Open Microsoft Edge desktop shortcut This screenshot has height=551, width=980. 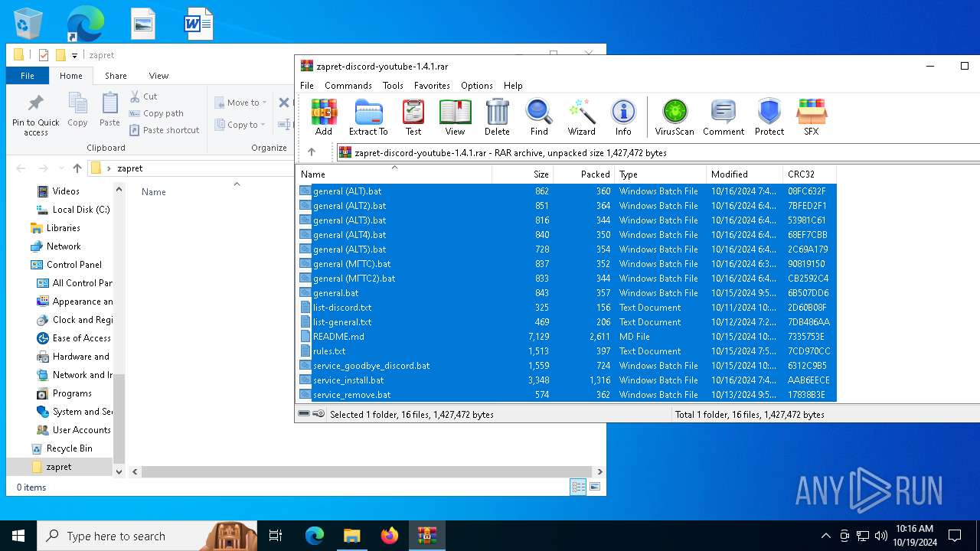(85, 24)
